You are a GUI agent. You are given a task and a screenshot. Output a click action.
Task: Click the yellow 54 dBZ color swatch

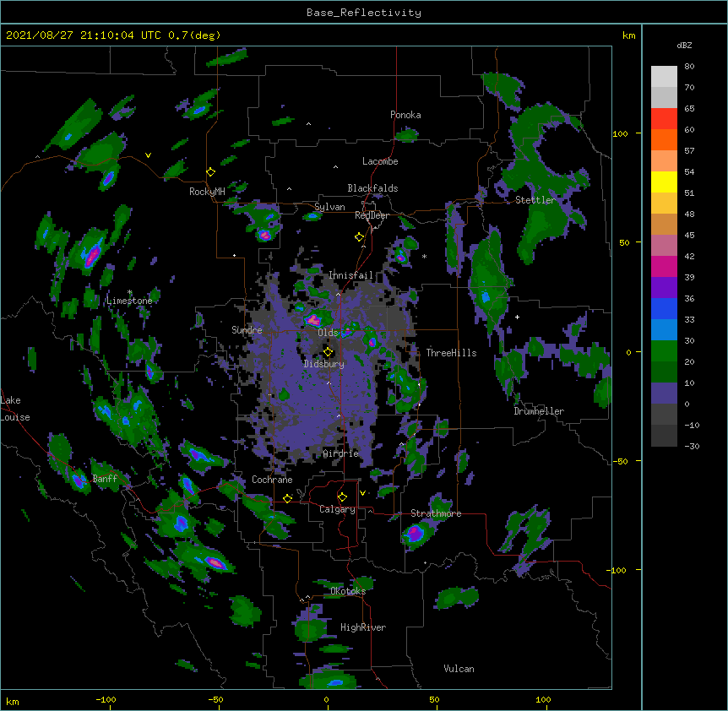point(664,182)
